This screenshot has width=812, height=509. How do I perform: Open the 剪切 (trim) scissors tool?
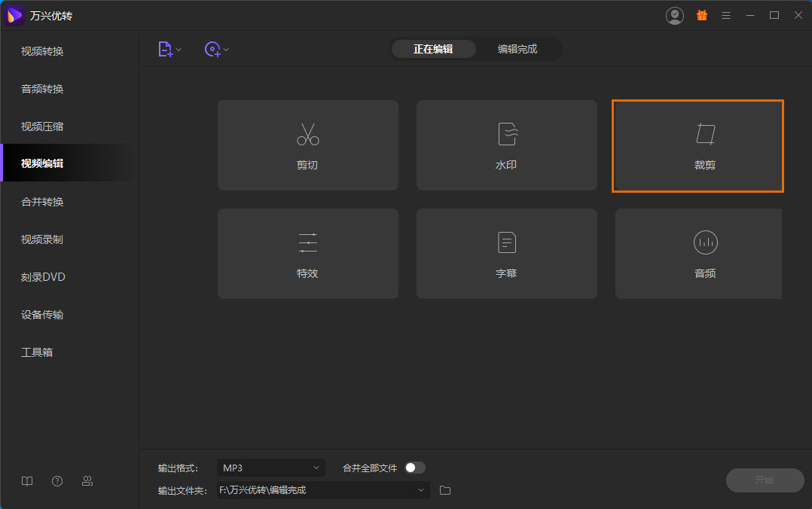(307, 145)
